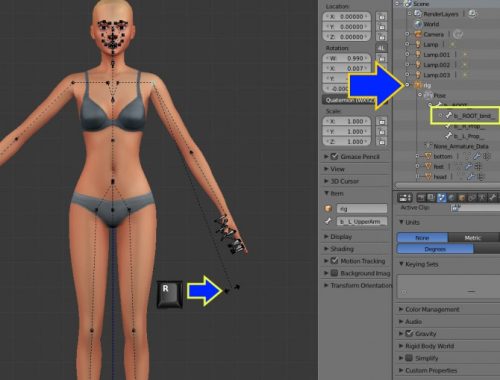Toggle the Motion Tracking checkbox
Image resolution: width=500 pixels, height=380 pixels.
(x=334, y=261)
